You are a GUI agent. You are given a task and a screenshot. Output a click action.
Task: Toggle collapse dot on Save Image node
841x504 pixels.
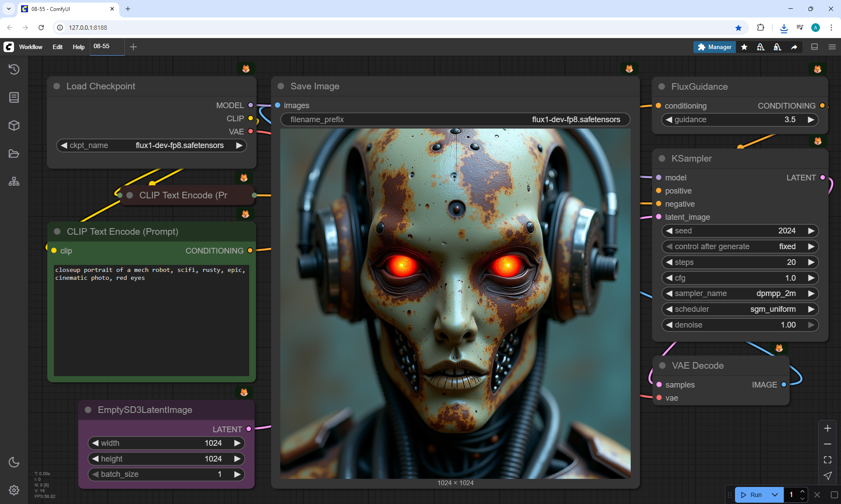(281, 86)
